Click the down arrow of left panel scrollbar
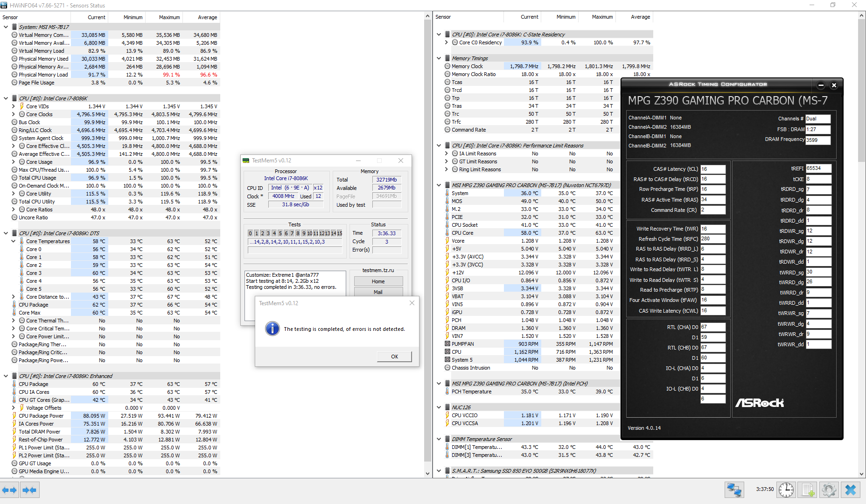The width and height of the screenshot is (866, 504). click(428, 473)
